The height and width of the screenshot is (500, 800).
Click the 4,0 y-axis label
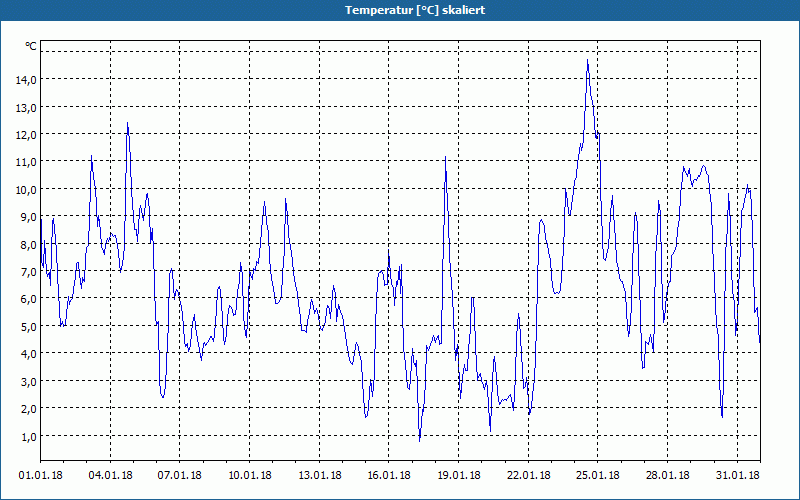click(x=30, y=353)
